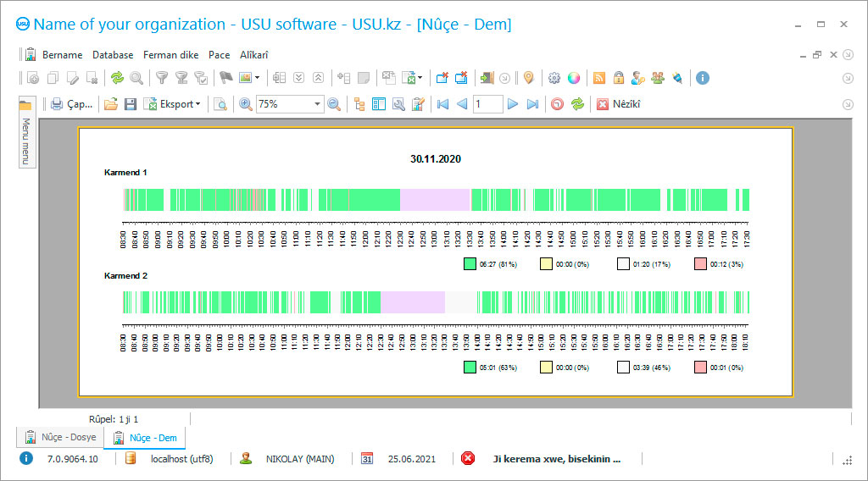Open settings with the gear icon
Viewport: 868px width, 481px height.
(x=554, y=78)
